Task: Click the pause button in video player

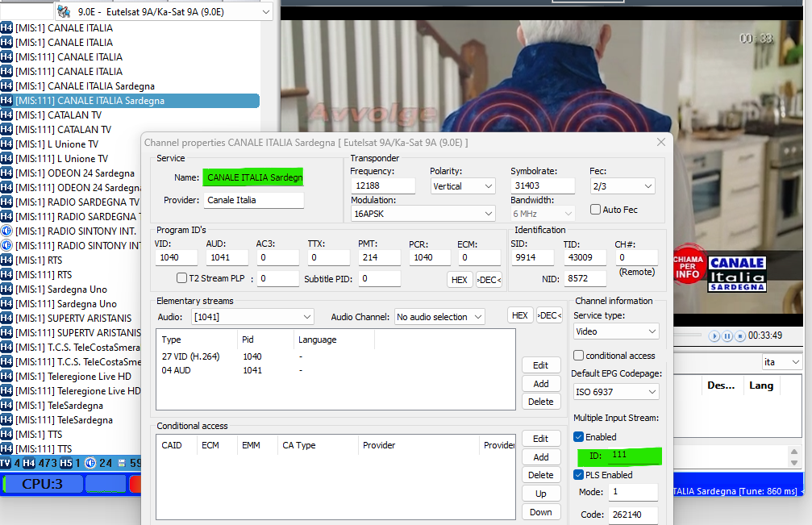Action: (x=727, y=336)
